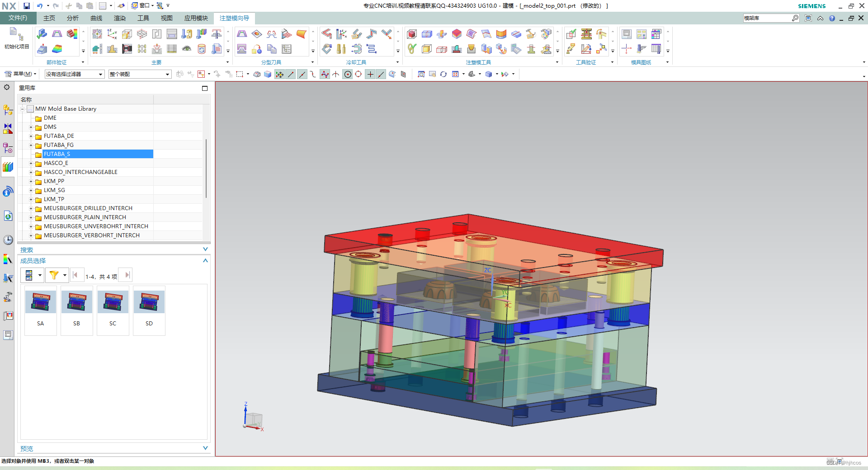The image size is (868, 470).
Task: Toggle the Enable Snap Point option
Action: pyautogui.click(x=280, y=74)
